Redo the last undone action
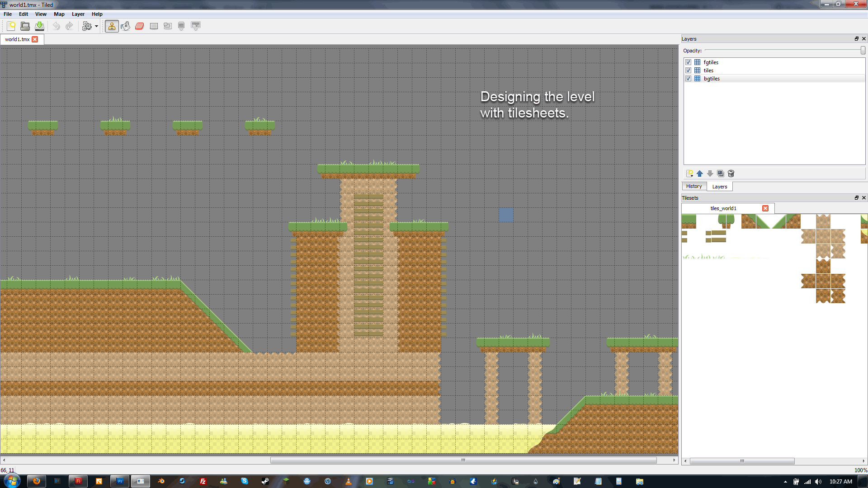868x488 pixels. [69, 26]
